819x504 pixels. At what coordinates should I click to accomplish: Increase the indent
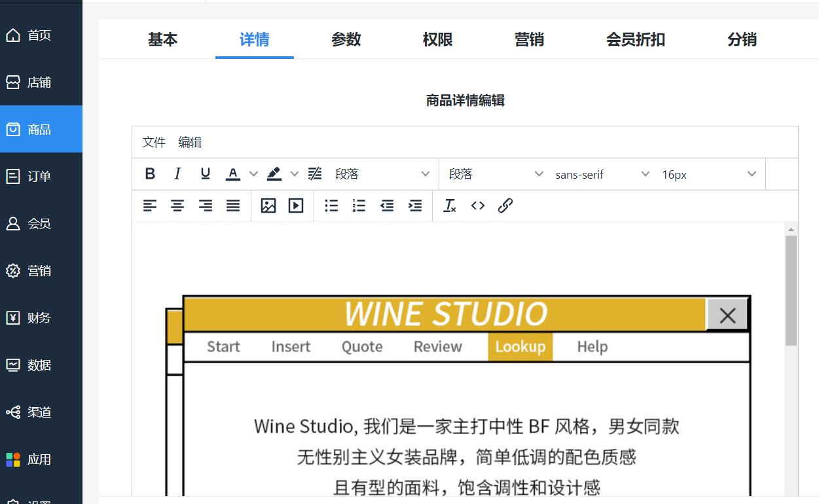click(415, 206)
